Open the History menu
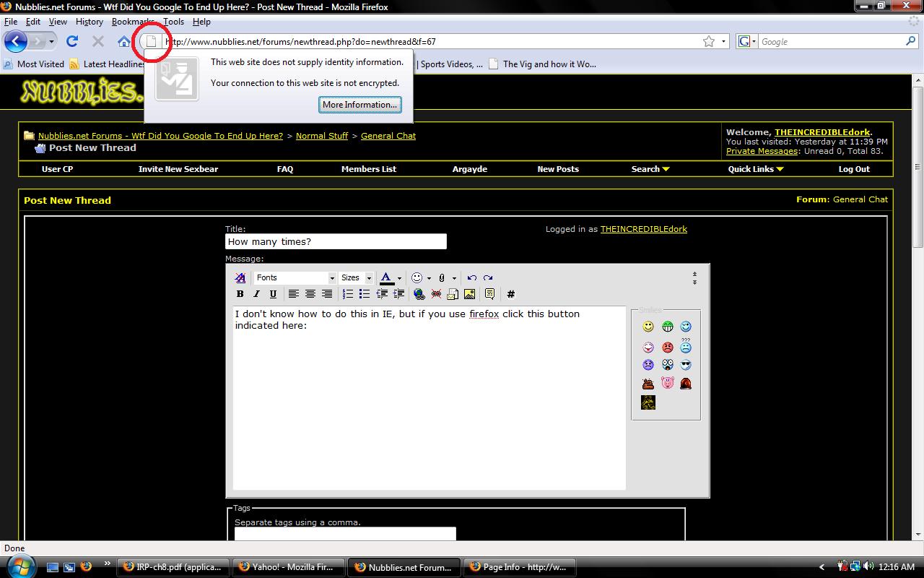 (90, 22)
